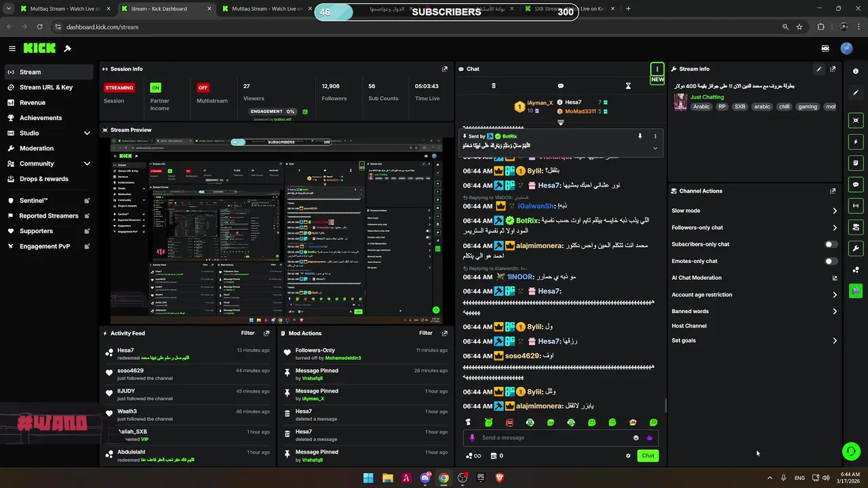The height and width of the screenshot is (488, 868).
Task: Click the Just Chatting category link
Action: point(707,97)
